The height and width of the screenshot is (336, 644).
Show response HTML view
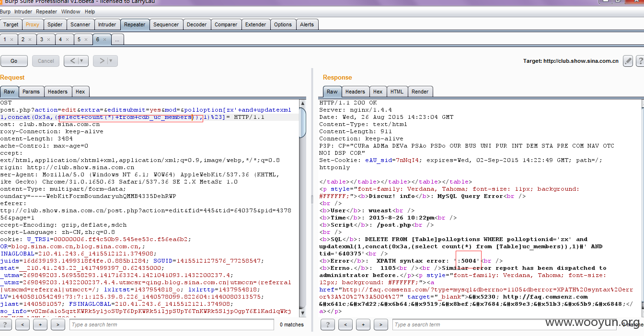tap(397, 92)
